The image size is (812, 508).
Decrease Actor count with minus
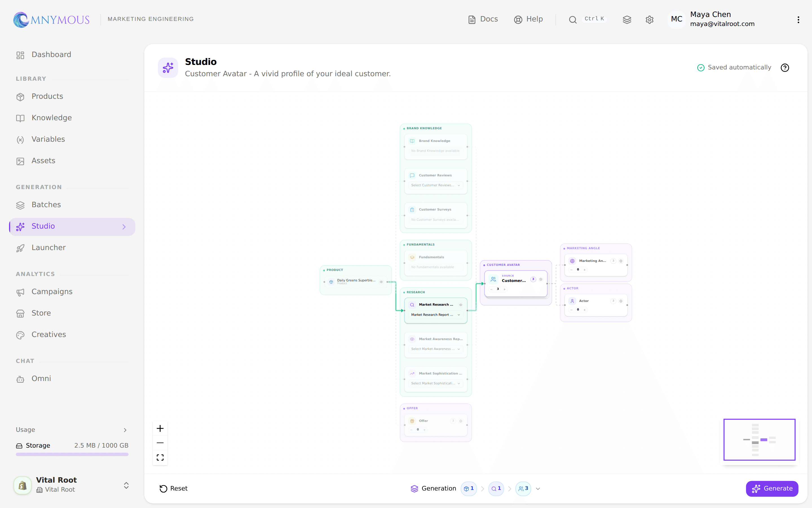coord(572,310)
